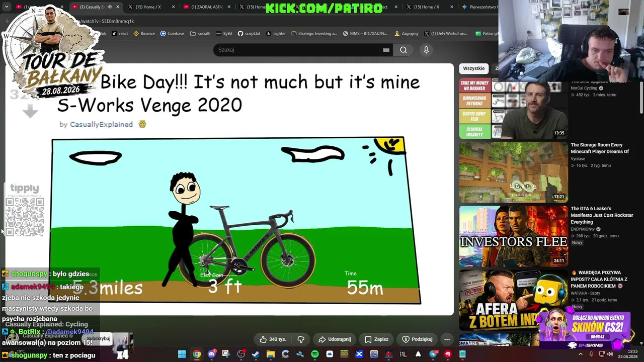
Task: Close the Casually Explained browser tab
Action: pos(118,7)
